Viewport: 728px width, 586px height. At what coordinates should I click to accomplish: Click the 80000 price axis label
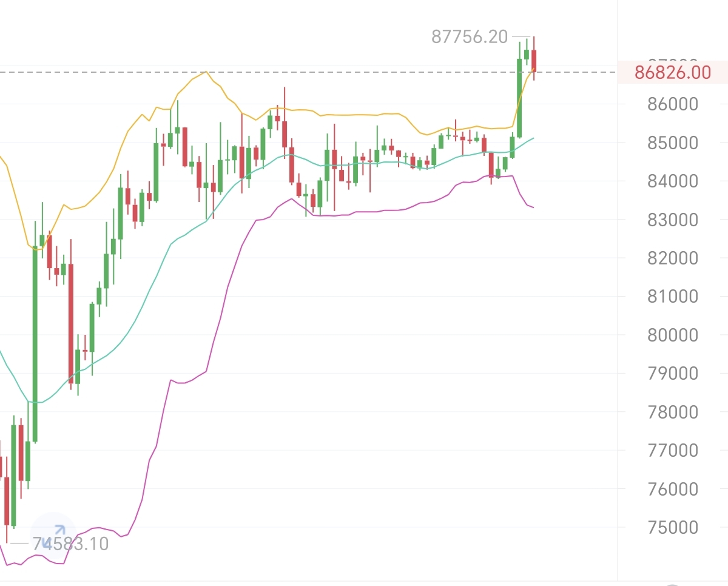point(673,335)
